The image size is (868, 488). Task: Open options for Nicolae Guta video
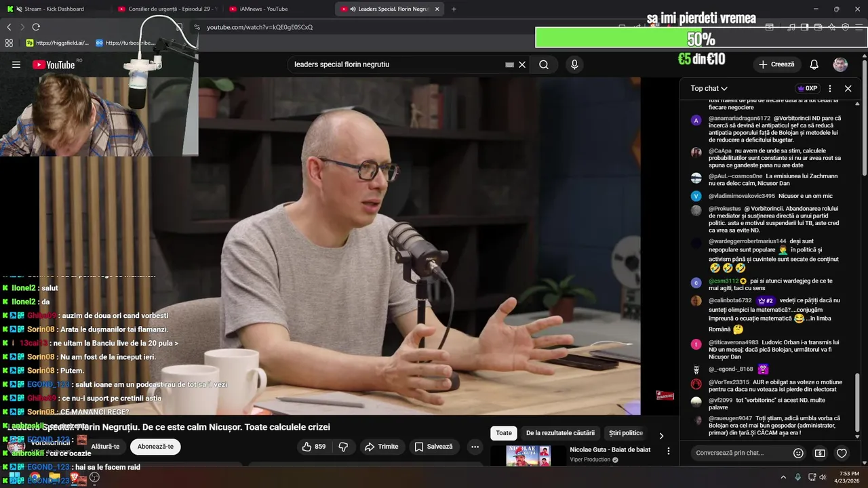coord(669,451)
